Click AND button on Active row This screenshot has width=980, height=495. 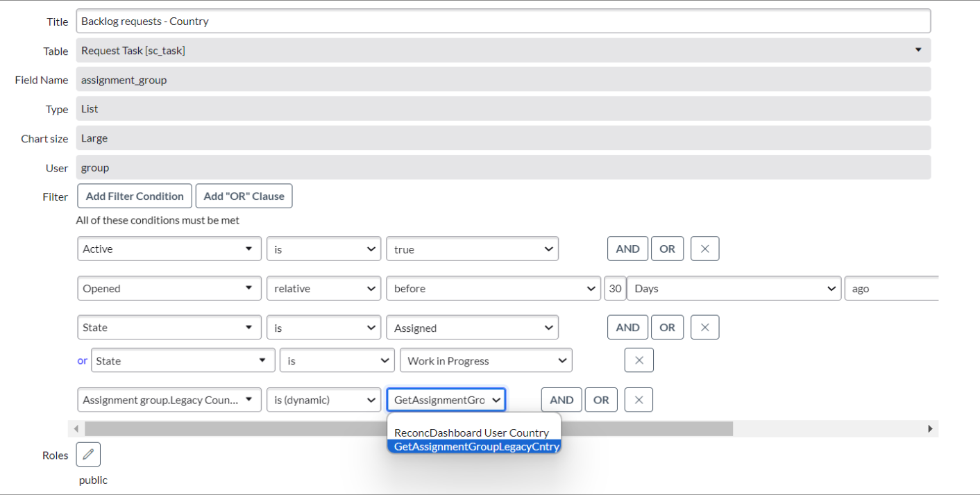tap(628, 249)
